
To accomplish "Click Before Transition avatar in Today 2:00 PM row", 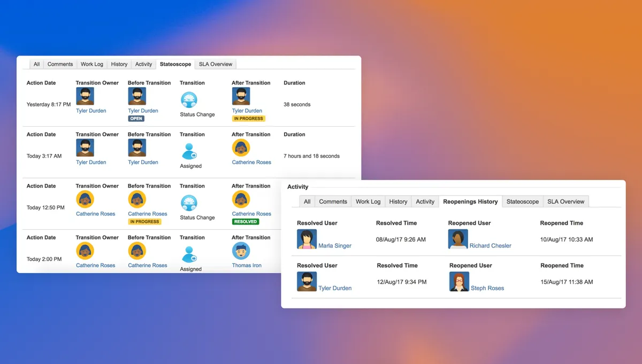I will (x=137, y=251).
